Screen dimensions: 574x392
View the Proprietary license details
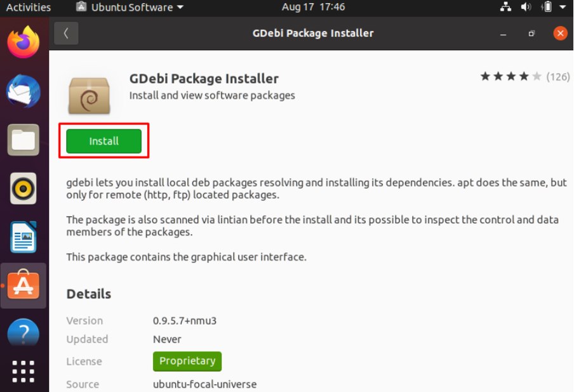click(187, 361)
